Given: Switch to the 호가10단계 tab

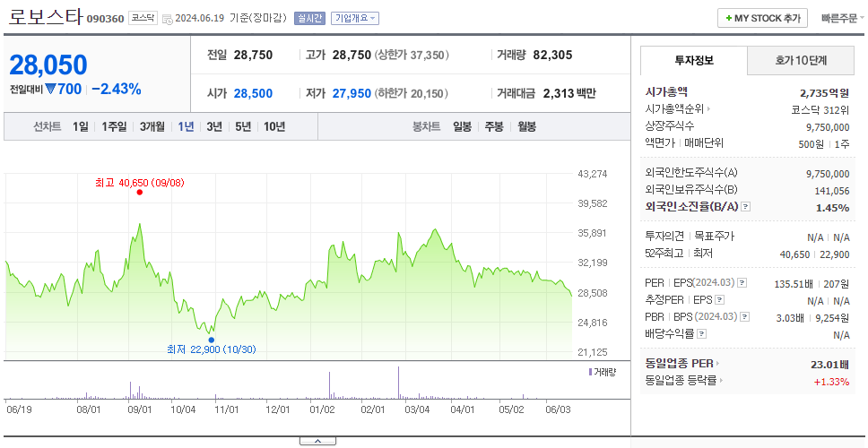Looking at the screenshot, I should [801, 60].
